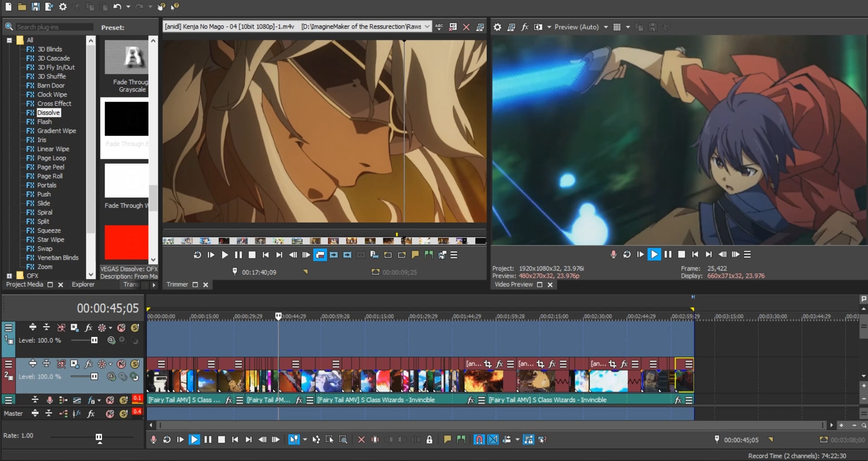The height and width of the screenshot is (461, 868).
Task: Mute the audio track
Action: tap(110, 400)
